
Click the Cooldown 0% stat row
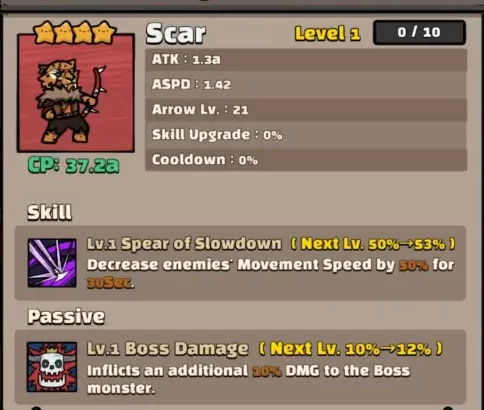click(x=306, y=160)
